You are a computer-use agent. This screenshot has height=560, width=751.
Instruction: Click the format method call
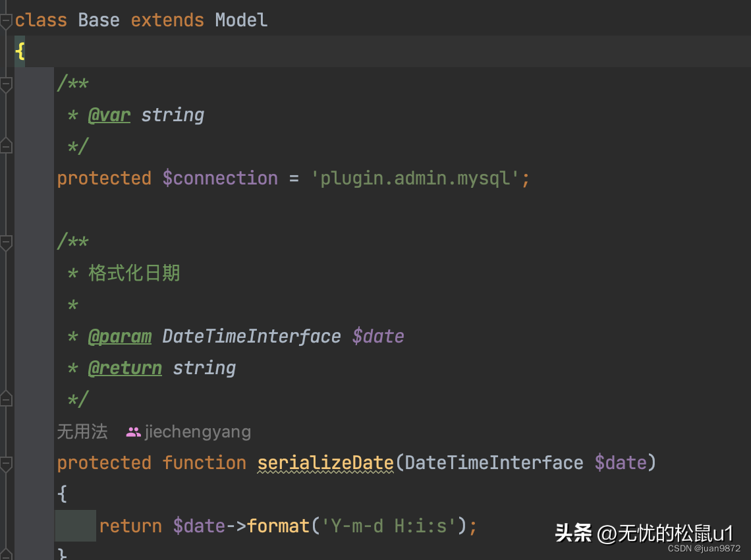tap(278, 526)
